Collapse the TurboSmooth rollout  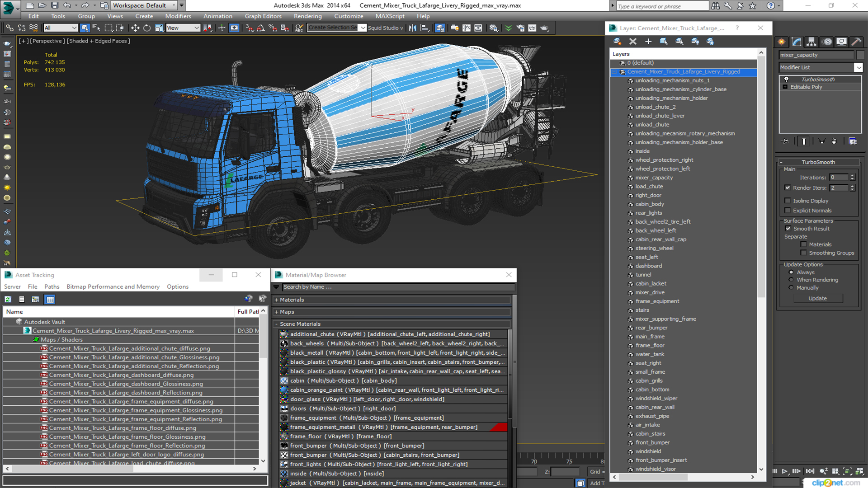point(781,162)
